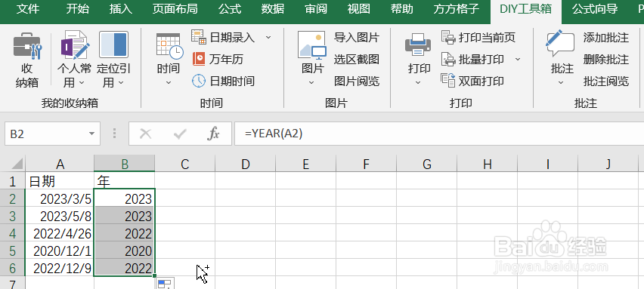Switch to the 数据 tab

(273, 9)
